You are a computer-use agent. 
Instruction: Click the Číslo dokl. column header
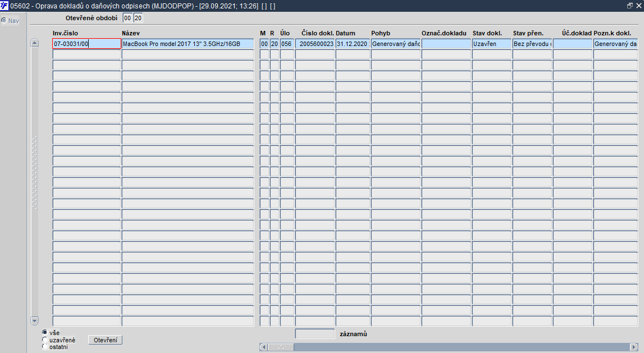pyautogui.click(x=317, y=33)
